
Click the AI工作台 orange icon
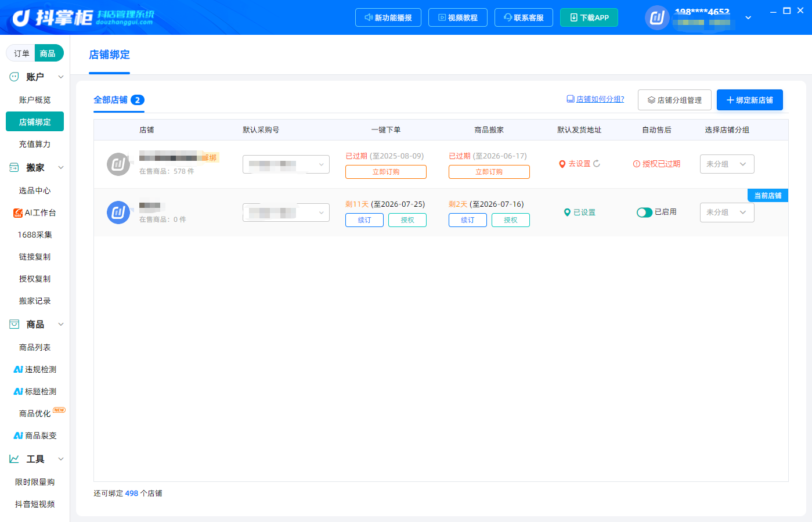click(x=18, y=213)
